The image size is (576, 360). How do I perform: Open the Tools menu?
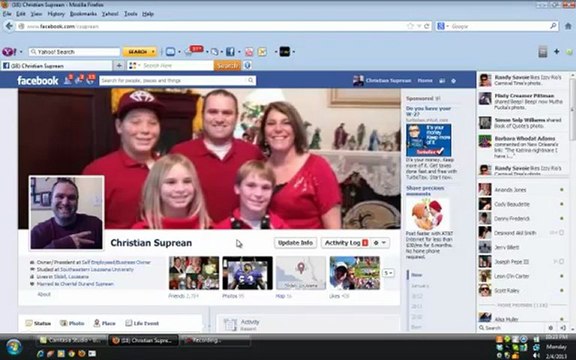[130, 14]
